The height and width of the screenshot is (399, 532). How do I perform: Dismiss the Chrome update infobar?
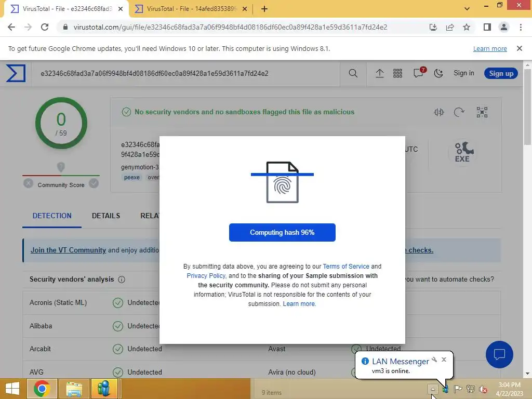[x=520, y=48]
